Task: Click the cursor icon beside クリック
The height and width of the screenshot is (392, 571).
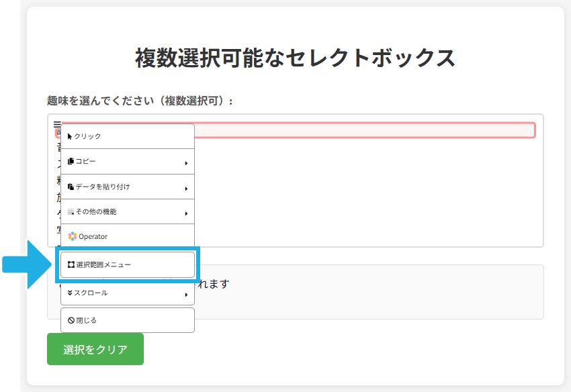Action: coord(70,136)
